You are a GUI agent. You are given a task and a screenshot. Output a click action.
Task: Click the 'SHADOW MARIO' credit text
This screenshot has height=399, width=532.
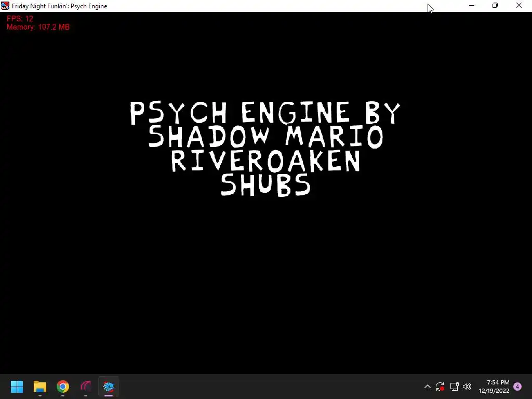pos(265,137)
